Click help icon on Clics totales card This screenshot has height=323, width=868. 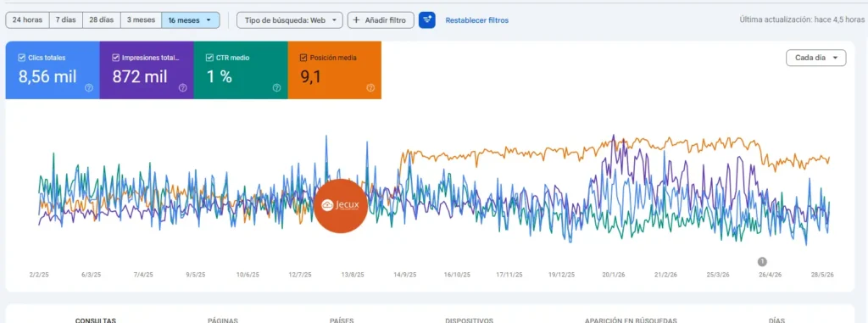[88, 87]
